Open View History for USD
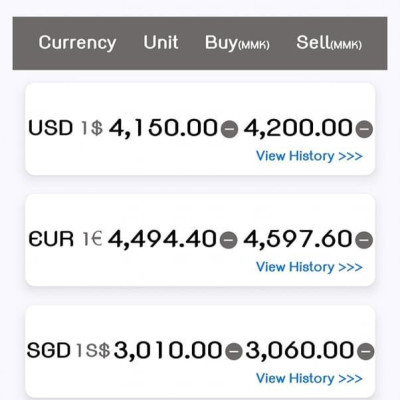 [x=309, y=156]
